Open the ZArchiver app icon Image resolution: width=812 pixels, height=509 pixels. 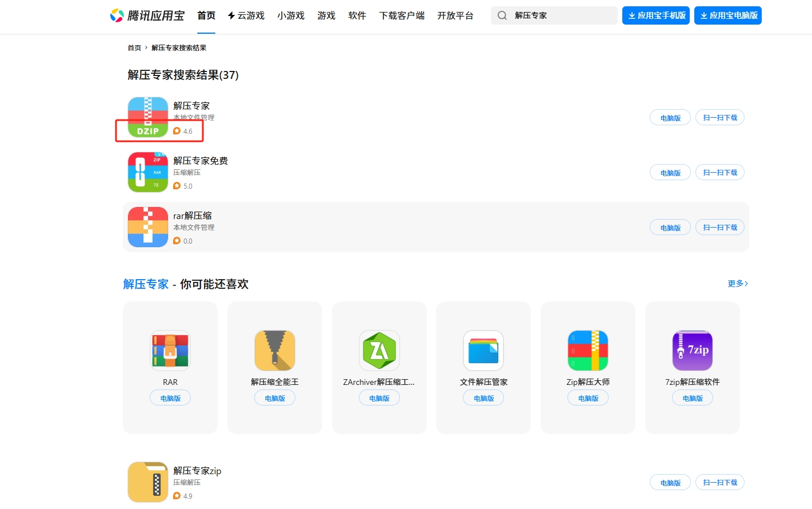coord(379,351)
